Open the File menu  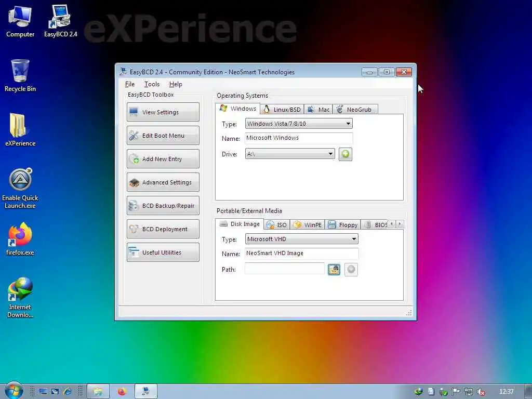click(129, 84)
